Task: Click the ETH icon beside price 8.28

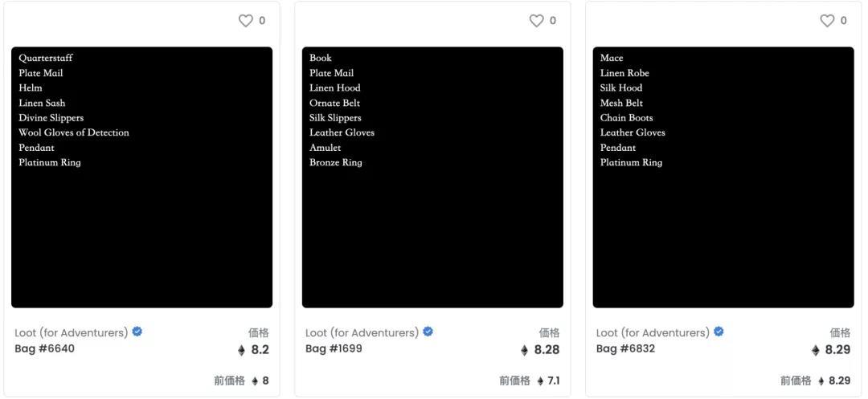Action: (x=525, y=350)
